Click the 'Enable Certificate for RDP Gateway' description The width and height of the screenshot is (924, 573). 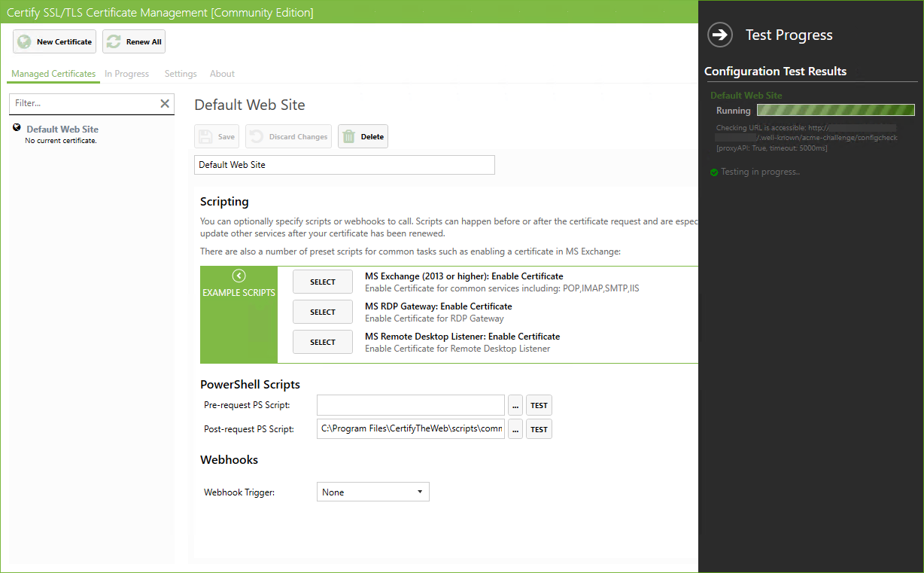434,319
